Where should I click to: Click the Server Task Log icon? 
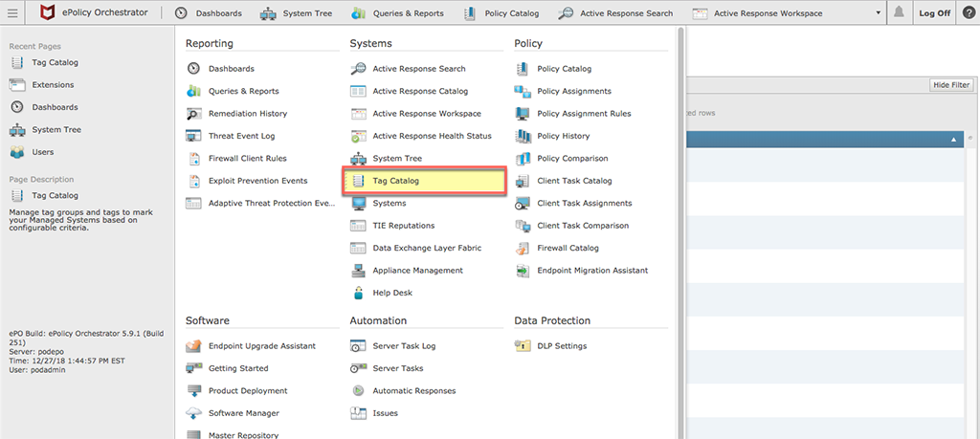358,346
